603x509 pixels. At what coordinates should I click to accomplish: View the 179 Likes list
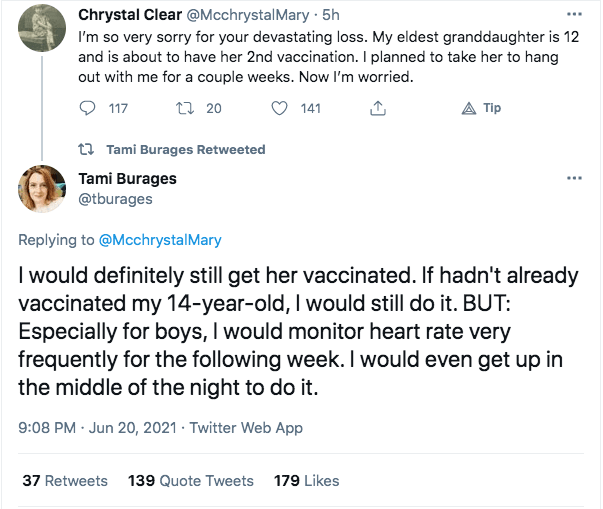tap(307, 481)
